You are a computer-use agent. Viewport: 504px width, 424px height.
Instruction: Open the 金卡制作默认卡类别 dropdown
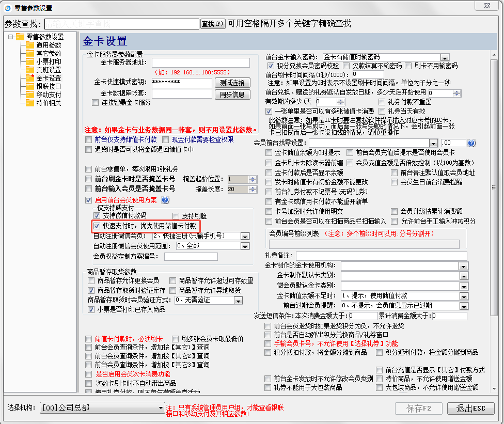463,276
